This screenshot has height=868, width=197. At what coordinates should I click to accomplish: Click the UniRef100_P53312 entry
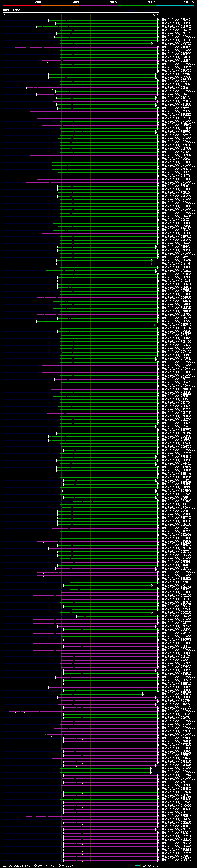[176, 528]
